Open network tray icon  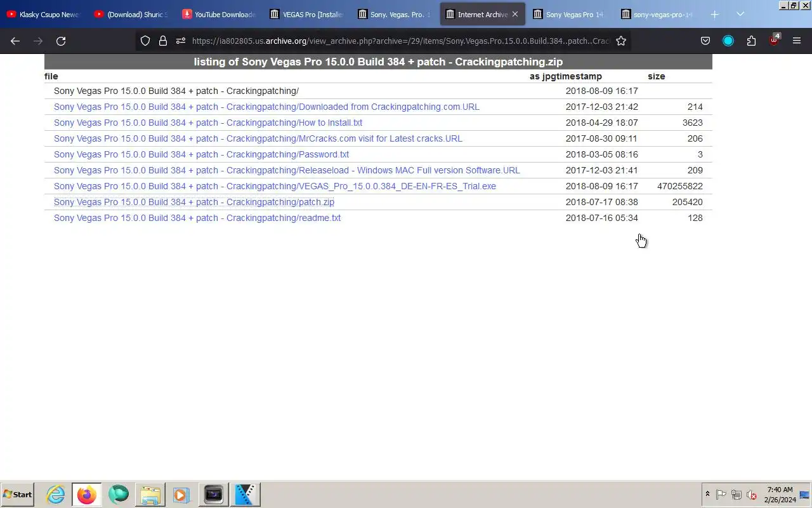[737, 494]
